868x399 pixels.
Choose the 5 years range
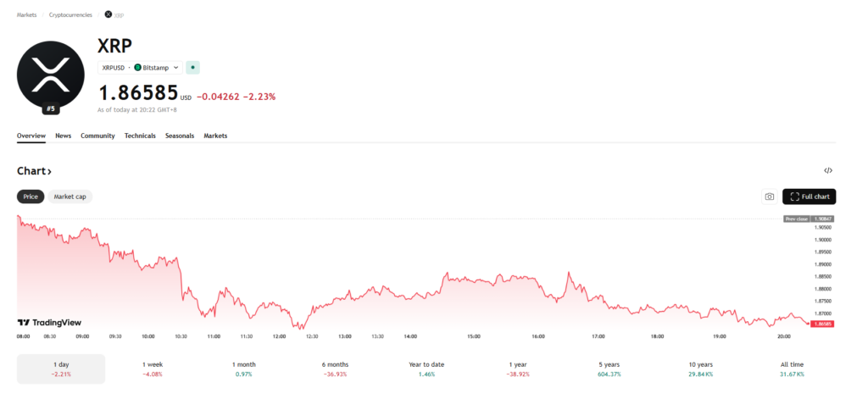[609, 369]
